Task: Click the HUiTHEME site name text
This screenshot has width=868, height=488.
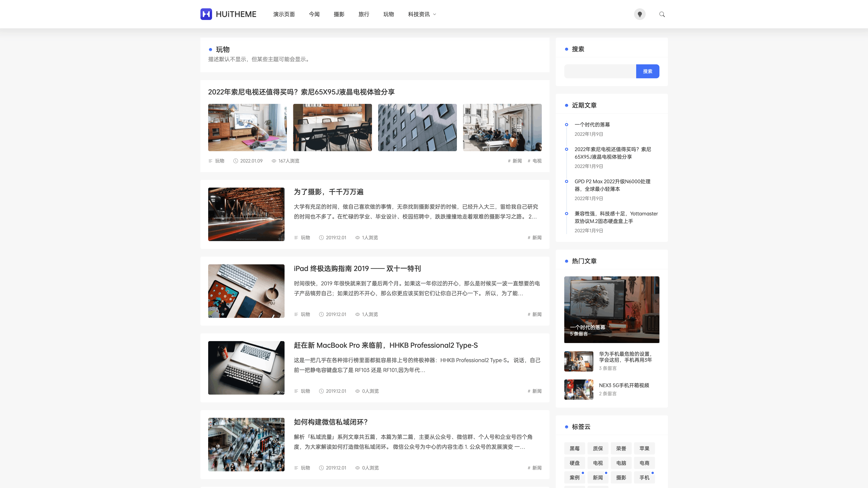Action: click(236, 14)
